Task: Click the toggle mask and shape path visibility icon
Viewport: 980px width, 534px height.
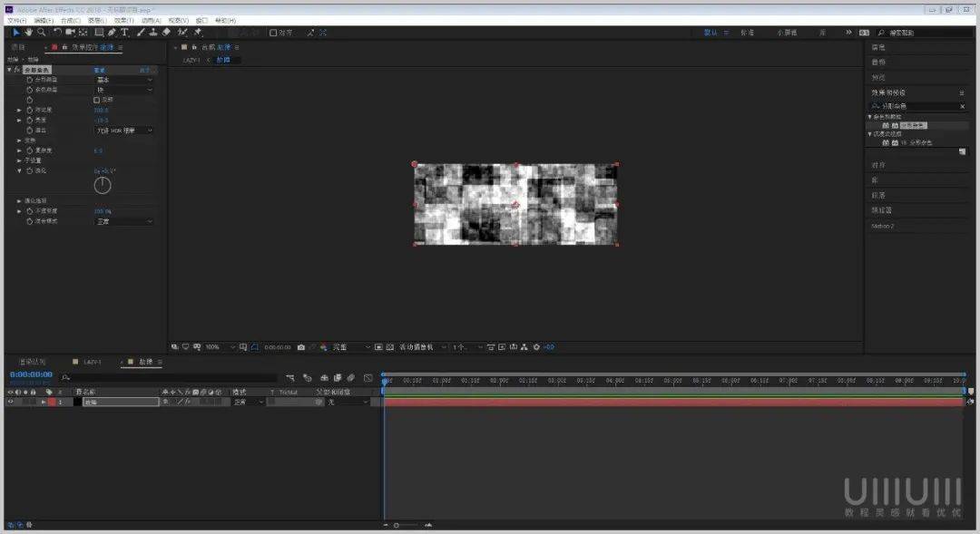Action: (254, 347)
